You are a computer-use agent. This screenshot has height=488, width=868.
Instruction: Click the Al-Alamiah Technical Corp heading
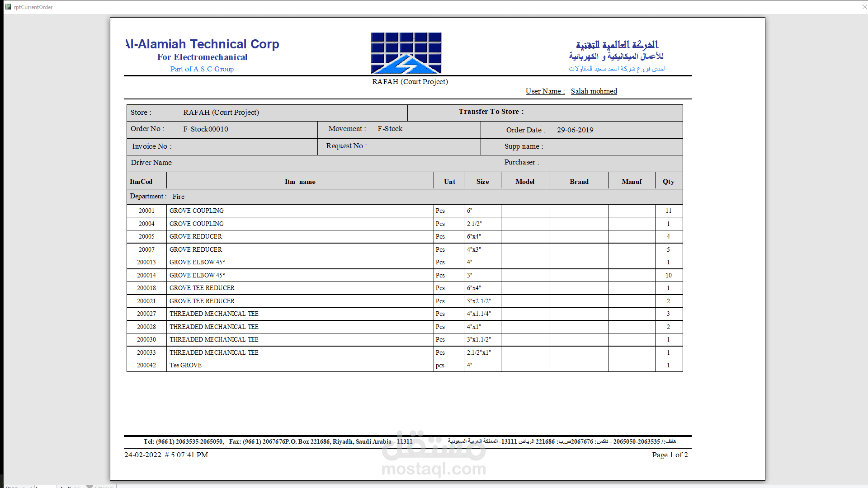click(x=202, y=44)
